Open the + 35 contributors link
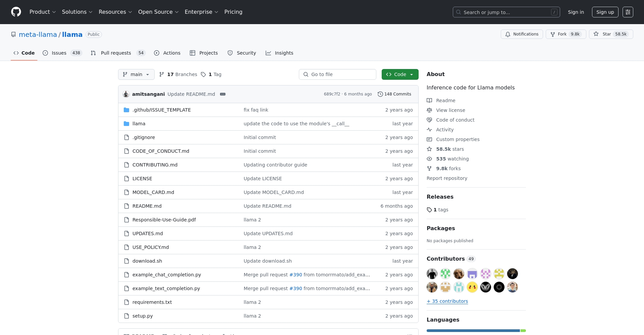This screenshot has width=644, height=335. click(x=447, y=301)
